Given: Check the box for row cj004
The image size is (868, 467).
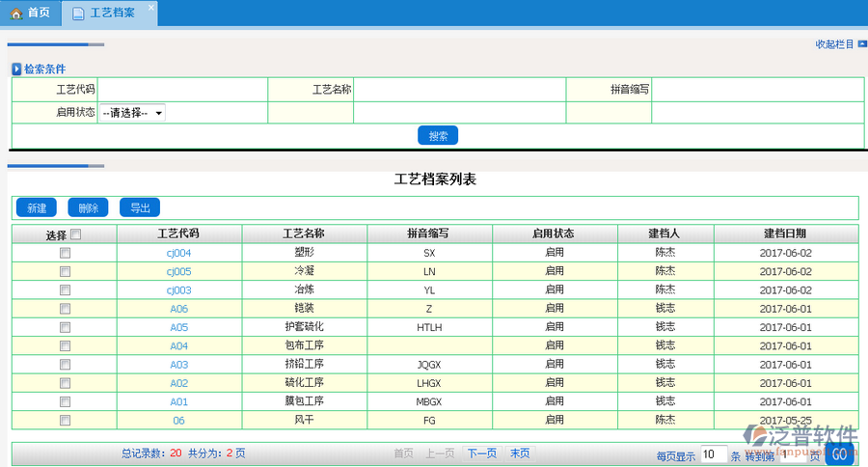Looking at the screenshot, I should pos(65,253).
